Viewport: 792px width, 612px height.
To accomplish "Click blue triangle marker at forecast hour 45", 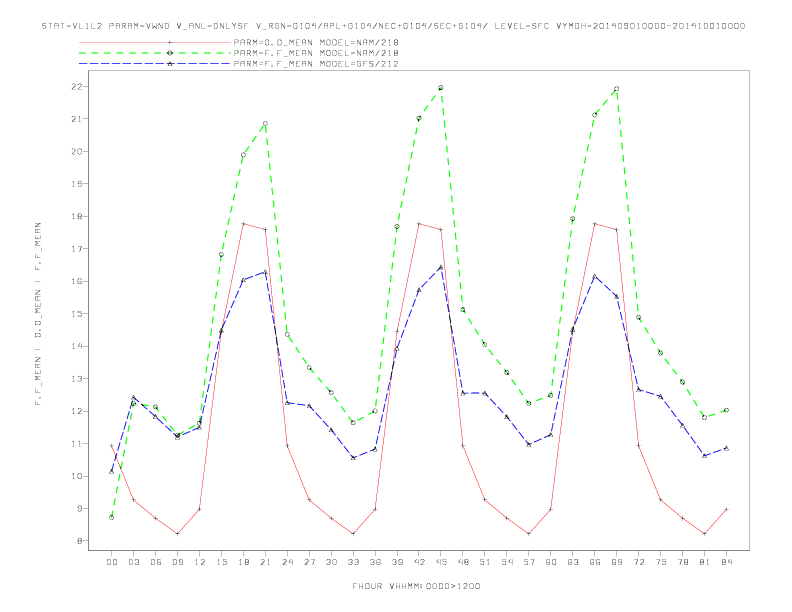I will 441,267.
